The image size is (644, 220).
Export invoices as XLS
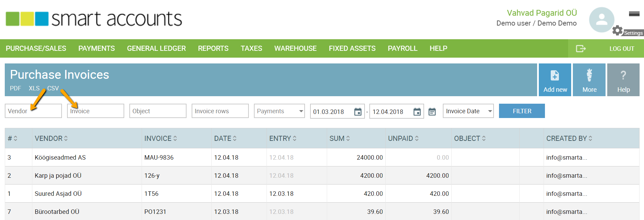click(x=34, y=88)
